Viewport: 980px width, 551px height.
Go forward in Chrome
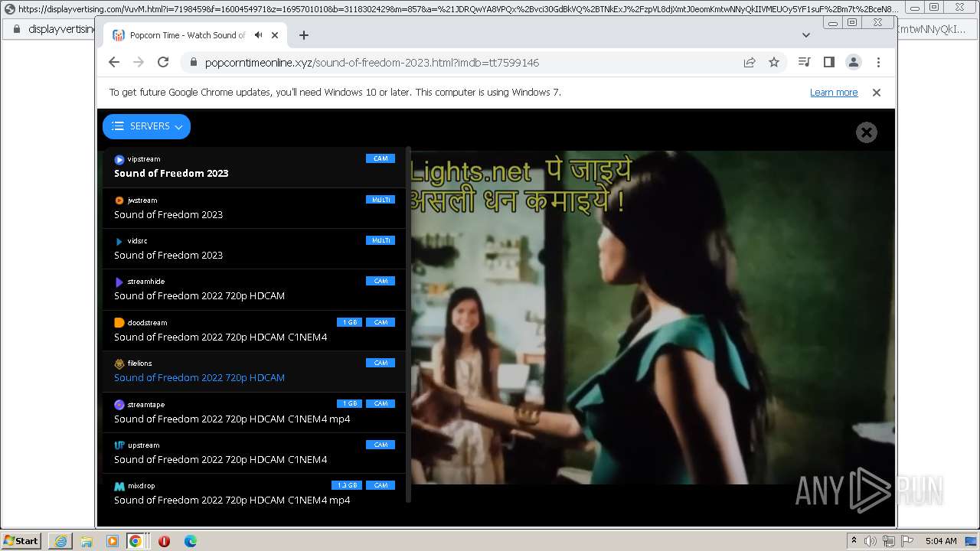tap(139, 62)
